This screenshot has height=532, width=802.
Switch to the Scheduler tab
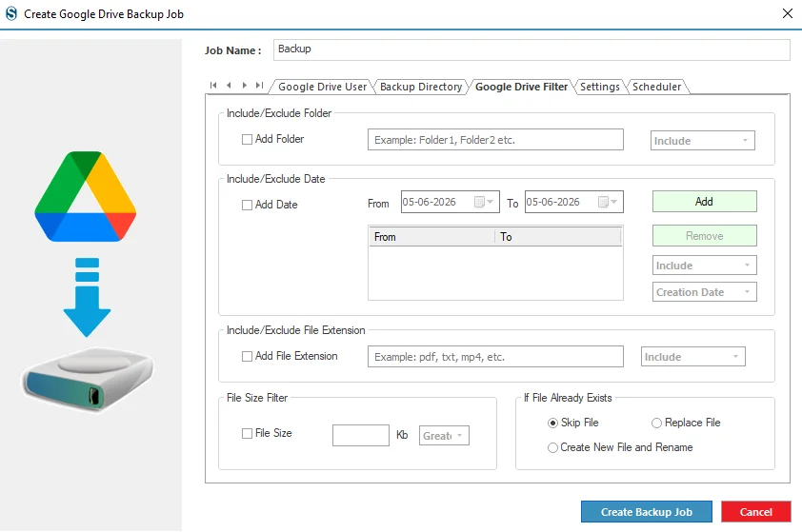tap(656, 87)
